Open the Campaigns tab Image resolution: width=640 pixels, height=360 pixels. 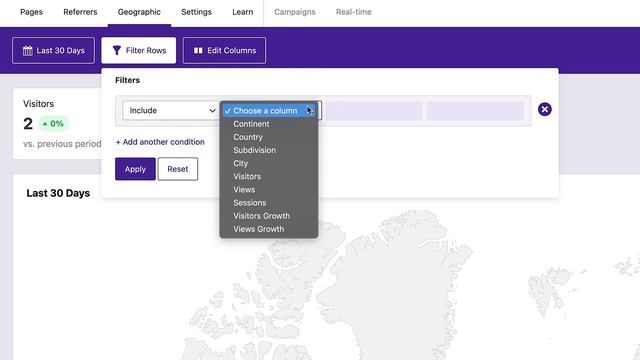(295, 12)
